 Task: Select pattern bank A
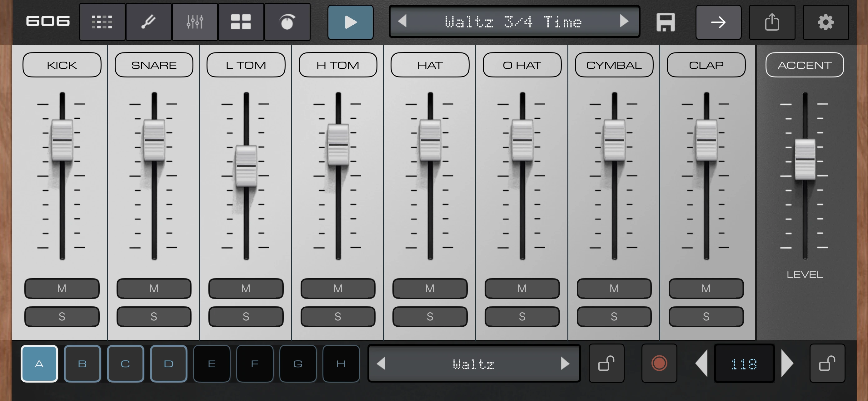(39, 364)
